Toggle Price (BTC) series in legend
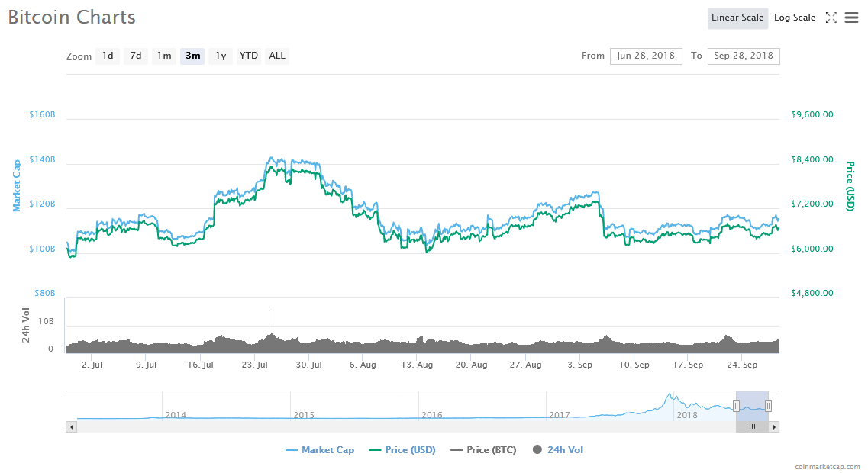The image size is (868, 473). pos(483,450)
